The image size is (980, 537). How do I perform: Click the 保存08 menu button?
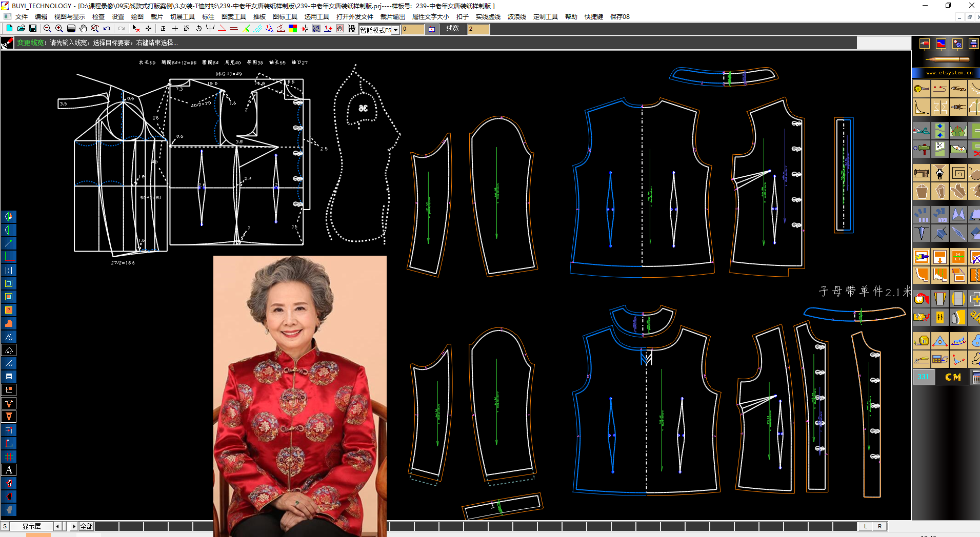pyautogui.click(x=619, y=16)
